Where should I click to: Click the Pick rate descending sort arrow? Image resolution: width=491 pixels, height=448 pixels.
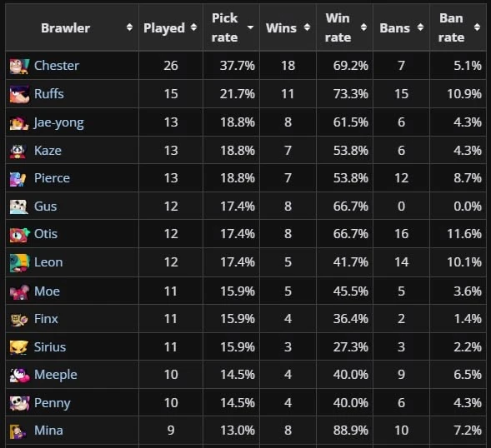pos(251,27)
